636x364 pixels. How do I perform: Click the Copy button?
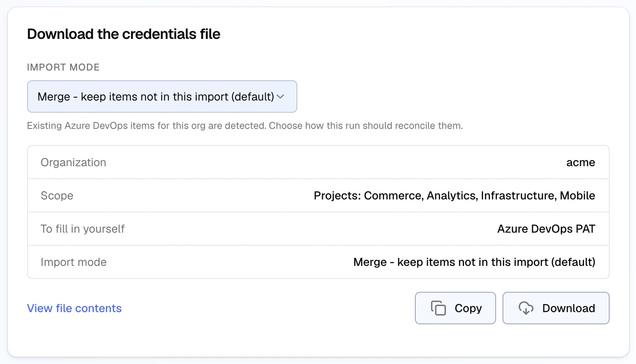click(455, 308)
